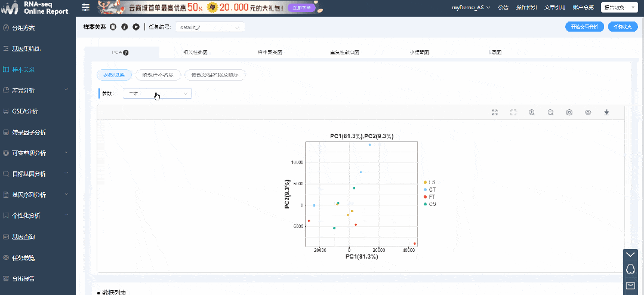The height and width of the screenshot is (295, 644).
Task: Click the expand-arrows fullscreen chart icon
Action: tap(495, 113)
